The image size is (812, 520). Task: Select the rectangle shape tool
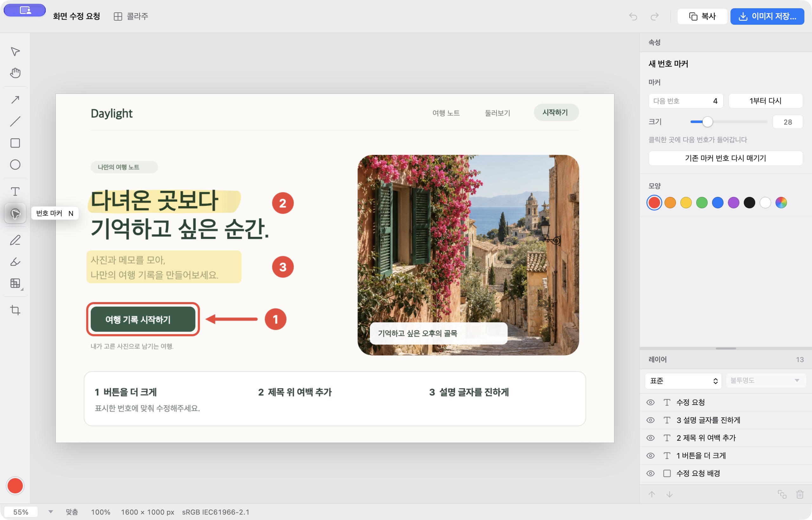(x=15, y=143)
